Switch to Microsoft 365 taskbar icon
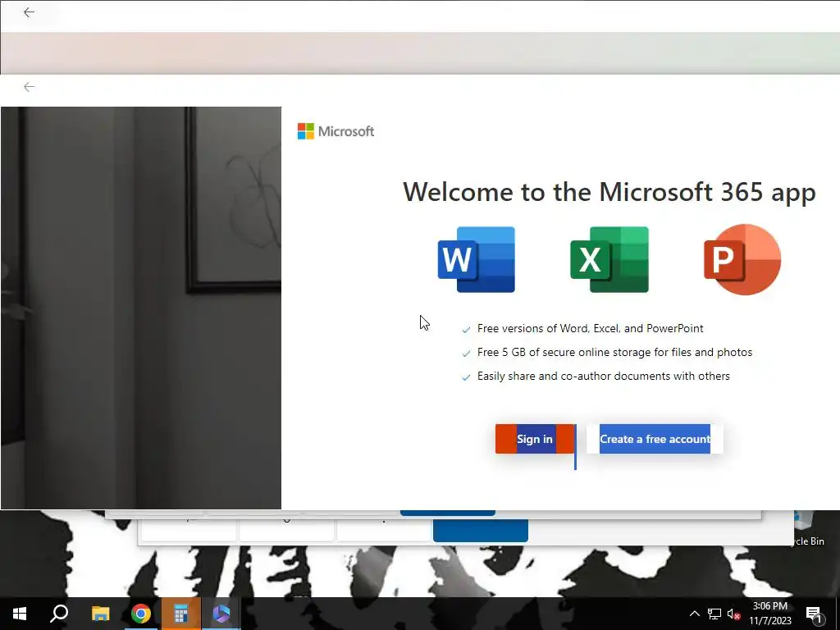Viewport: 840px width, 630px height. (x=221, y=614)
